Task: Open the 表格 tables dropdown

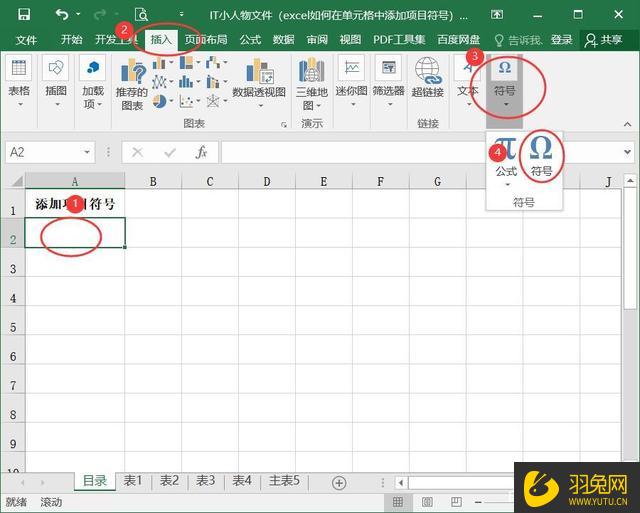Action: click(x=19, y=84)
